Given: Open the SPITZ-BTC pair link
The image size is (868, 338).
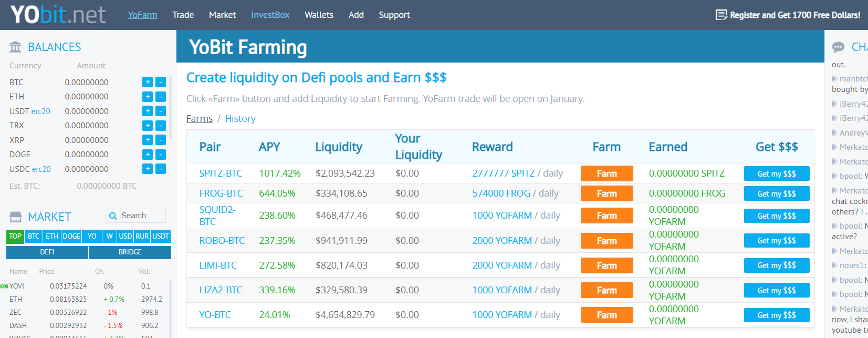Looking at the screenshot, I should [x=221, y=173].
